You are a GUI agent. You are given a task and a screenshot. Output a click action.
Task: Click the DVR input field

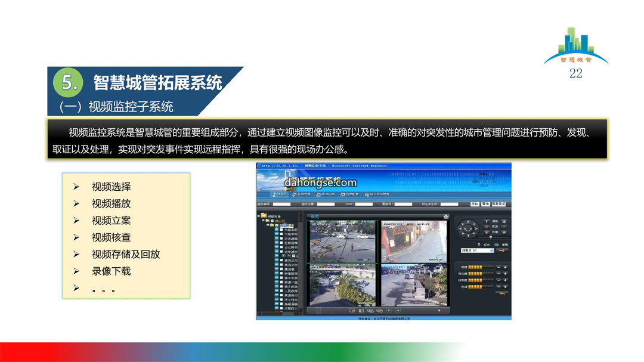click(364, 204)
